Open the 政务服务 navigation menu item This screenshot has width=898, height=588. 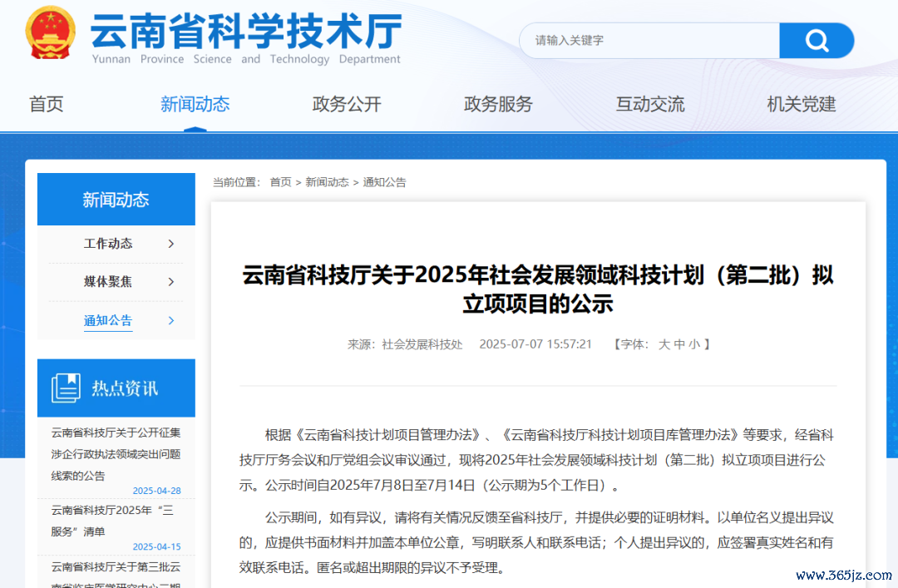pos(498,104)
